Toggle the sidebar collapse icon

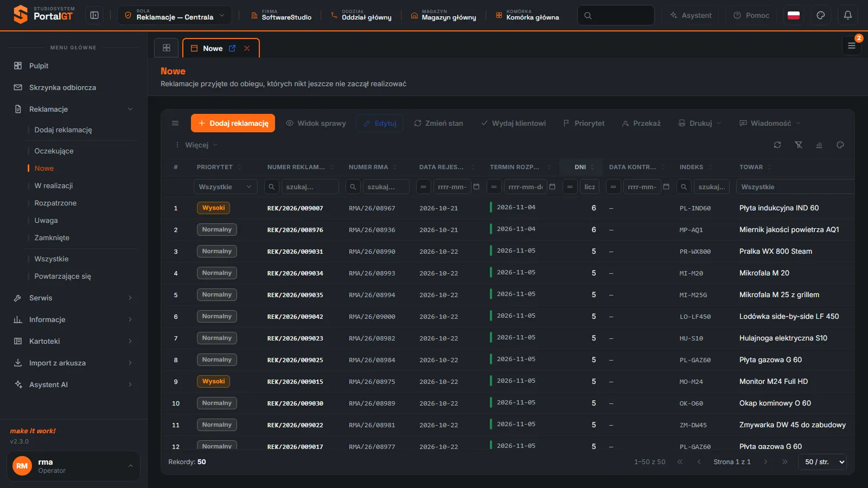94,15
